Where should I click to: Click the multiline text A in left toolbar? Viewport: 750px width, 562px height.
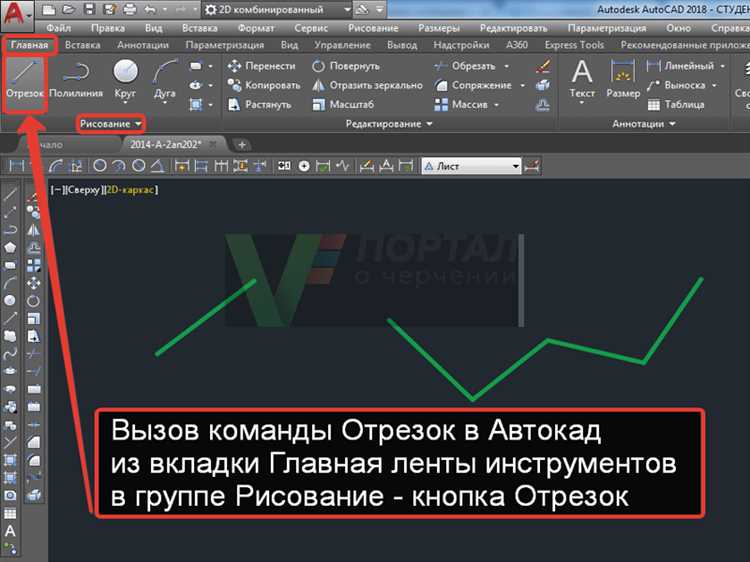pyautogui.click(x=10, y=531)
